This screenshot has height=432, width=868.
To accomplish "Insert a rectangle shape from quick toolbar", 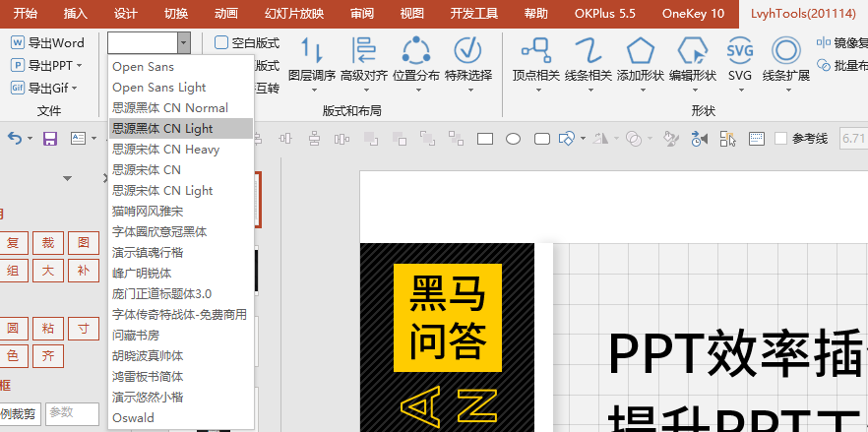I will pyautogui.click(x=485, y=139).
